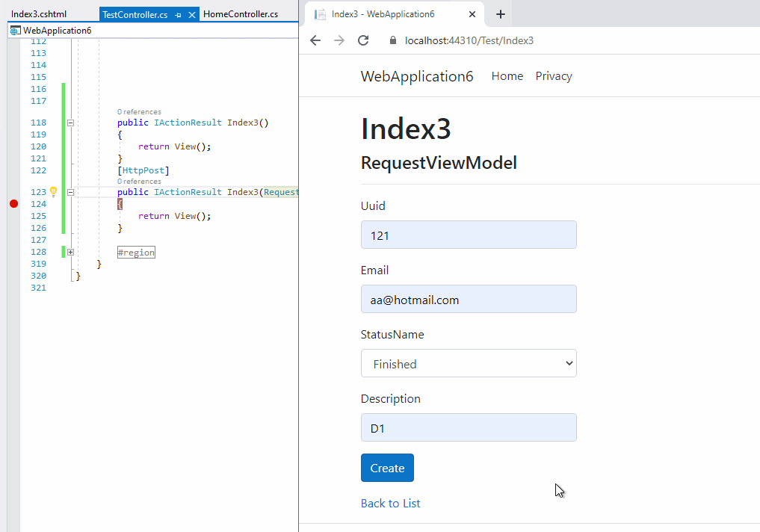Open the site security lock icon
The height and width of the screenshot is (532, 760).
(392, 40)
